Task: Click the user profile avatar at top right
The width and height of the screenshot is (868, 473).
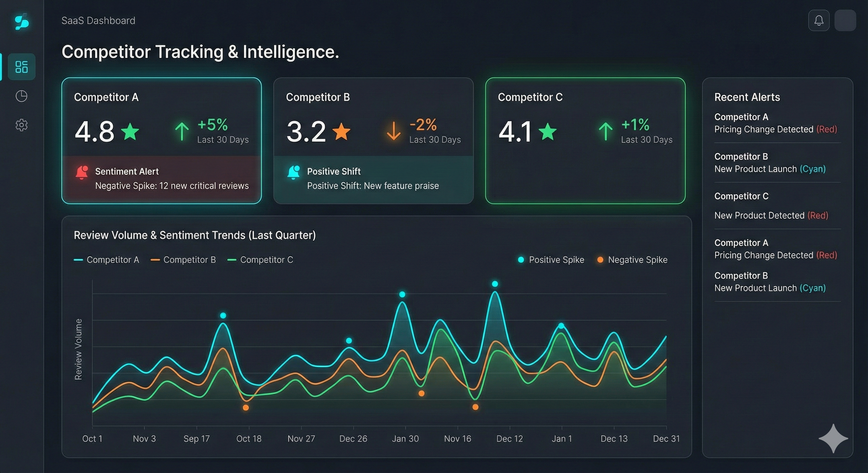Action: (x=845, y=21)
